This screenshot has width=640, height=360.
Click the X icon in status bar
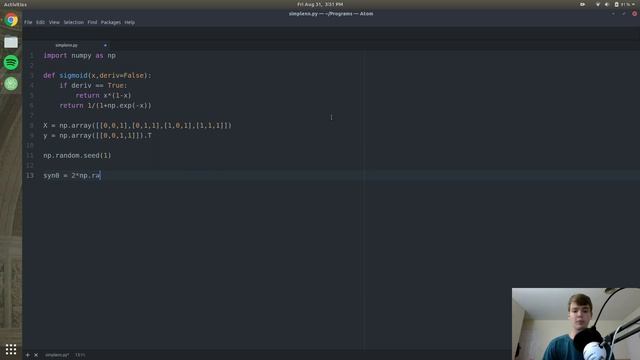(x=36, y=355)
